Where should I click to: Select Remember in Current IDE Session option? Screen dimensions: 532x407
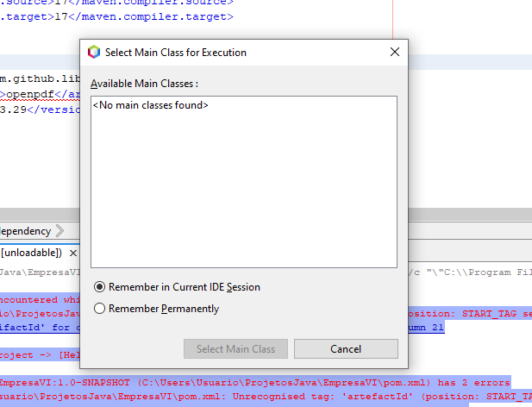point(177,287)
